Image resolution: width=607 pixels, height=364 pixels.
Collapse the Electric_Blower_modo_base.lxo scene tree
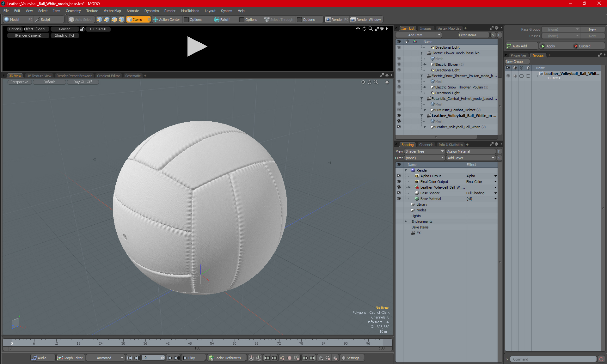coord(421,53)
